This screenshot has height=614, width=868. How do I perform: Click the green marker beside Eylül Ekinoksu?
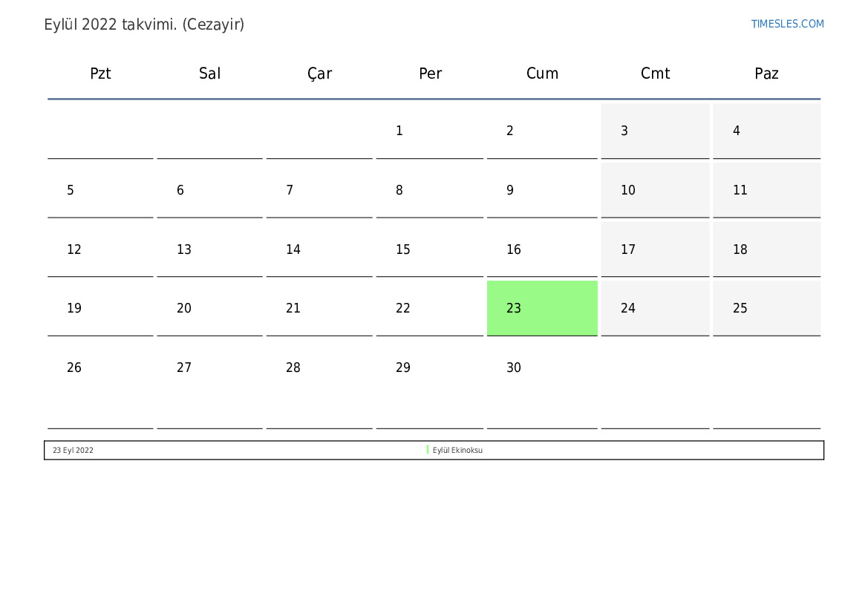(x=428, y=450)
